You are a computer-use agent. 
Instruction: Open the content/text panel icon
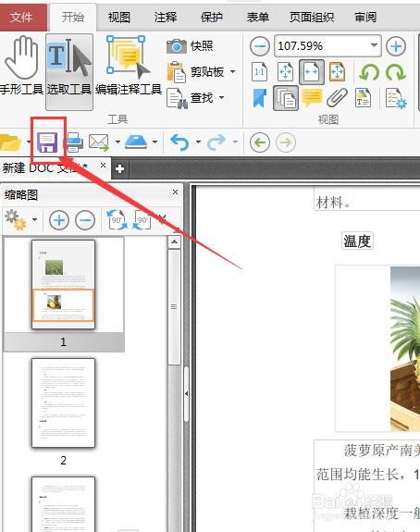coord(363,98)
